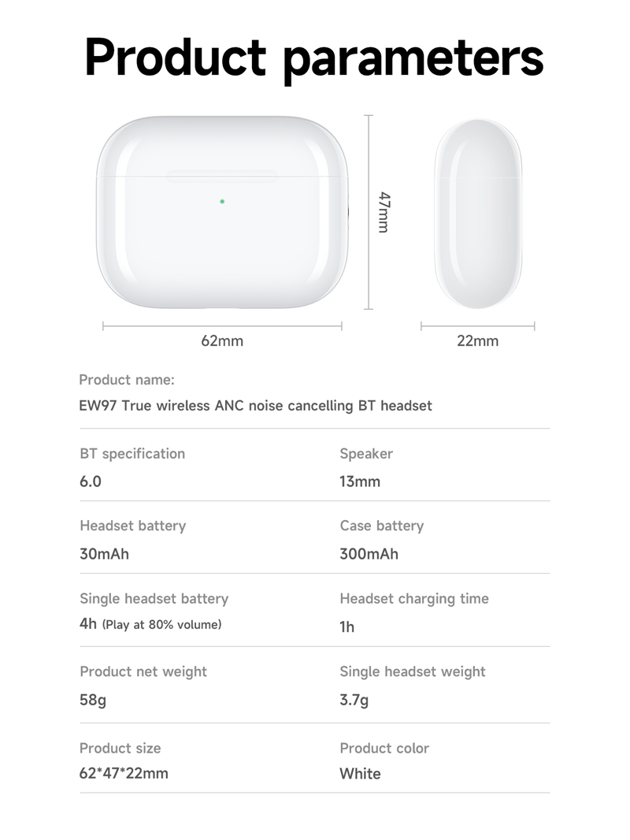Select the 22mm depth dimension label

(477, 341)
